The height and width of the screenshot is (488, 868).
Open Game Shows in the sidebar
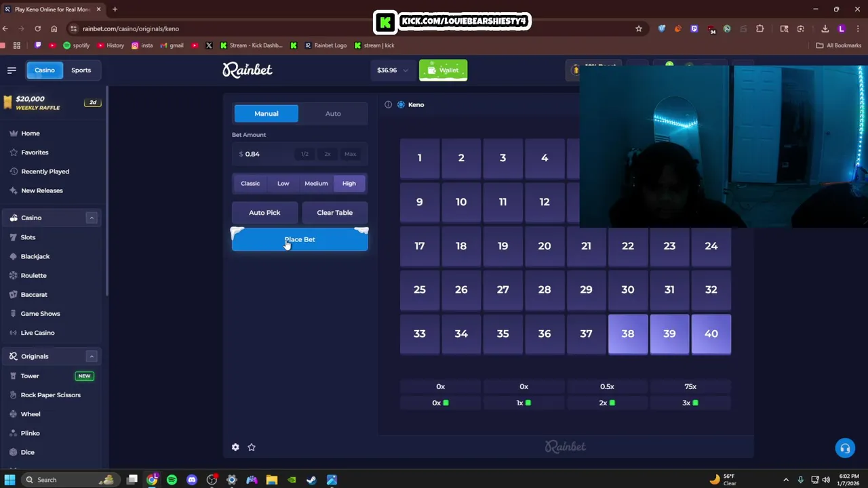(40, 313)
